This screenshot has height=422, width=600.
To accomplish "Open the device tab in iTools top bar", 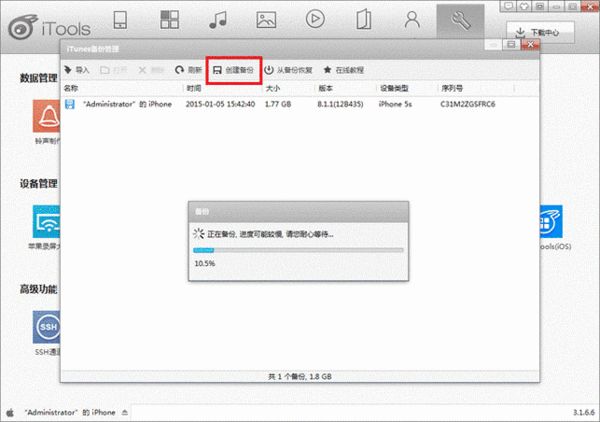I will [121, 20].
